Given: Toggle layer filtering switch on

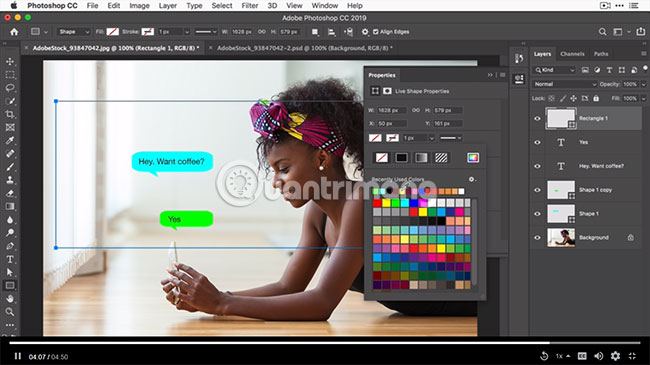Looking at the screenshot, I should (645, 68).
